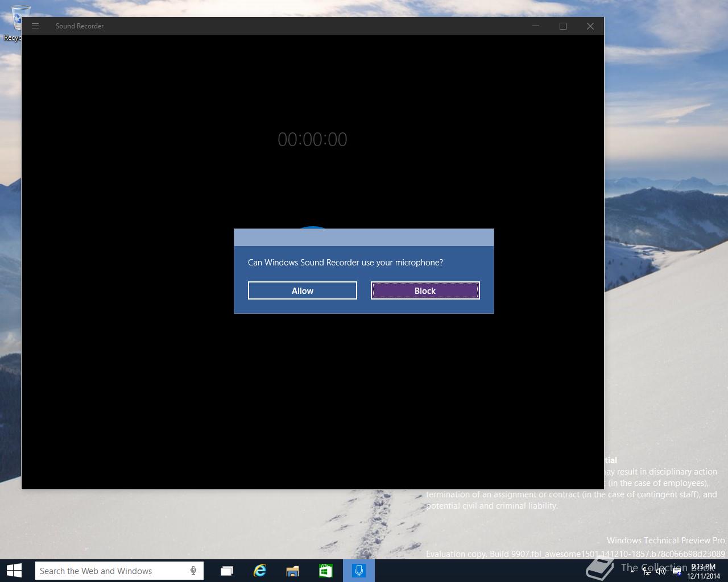728x582 pixels.
Task: Open the Sound Recorder hamburger menu
Action: pyautogui.click(x=35, y=26)
